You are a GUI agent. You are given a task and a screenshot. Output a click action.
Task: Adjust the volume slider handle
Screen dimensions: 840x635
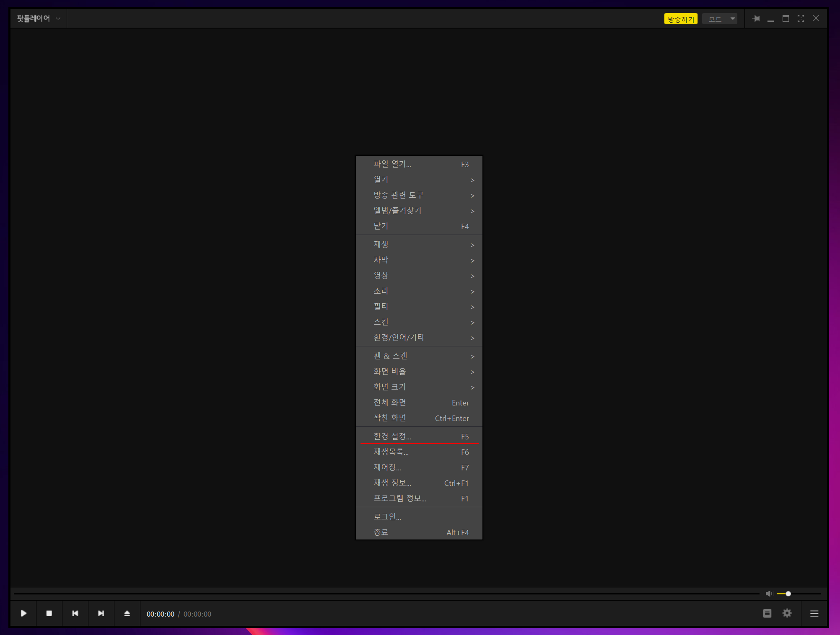pyautogui.click(x=788, y=594)
